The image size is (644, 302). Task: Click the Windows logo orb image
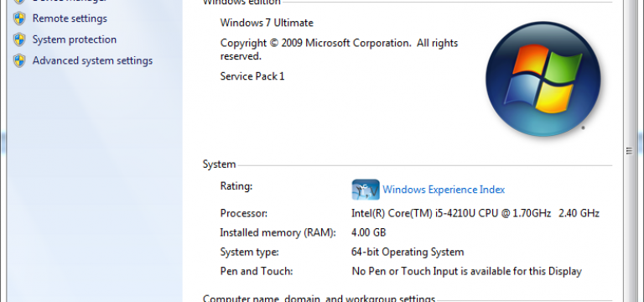tap(543, 79)
